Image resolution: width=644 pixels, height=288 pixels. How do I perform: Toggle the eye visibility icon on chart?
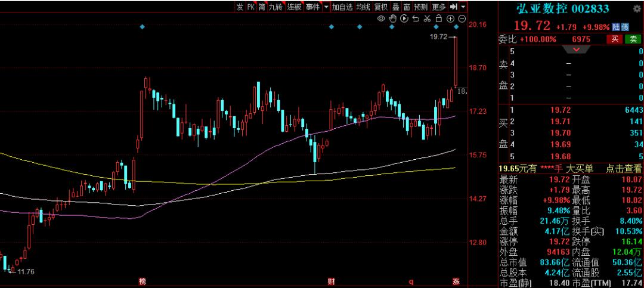[382, 19]
